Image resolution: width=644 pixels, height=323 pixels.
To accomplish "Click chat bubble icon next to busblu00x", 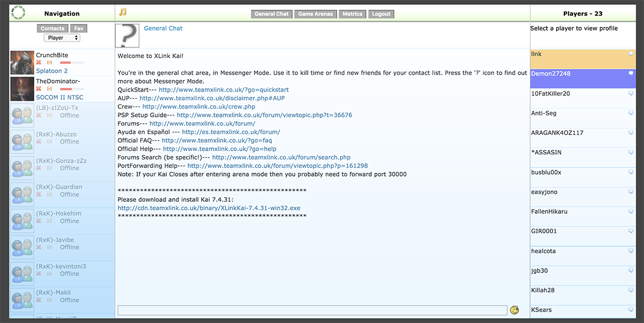I will (x=631, y=172).
